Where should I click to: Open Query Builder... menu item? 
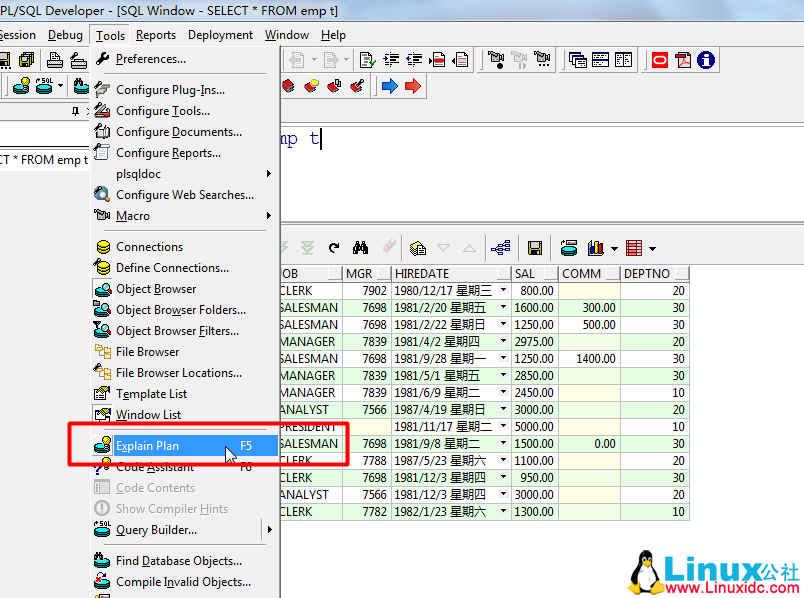(156, 530)
